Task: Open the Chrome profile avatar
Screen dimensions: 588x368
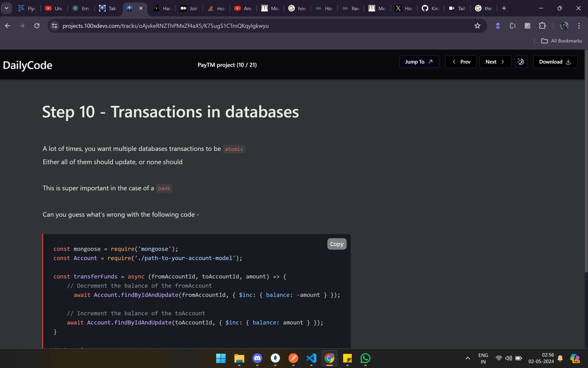Action: 564,25
